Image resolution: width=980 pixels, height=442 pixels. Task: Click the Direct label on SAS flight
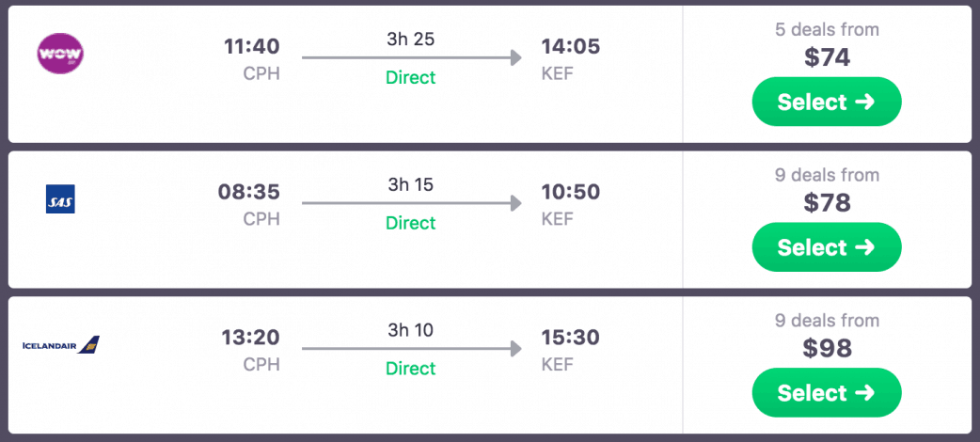coord(411,223)
